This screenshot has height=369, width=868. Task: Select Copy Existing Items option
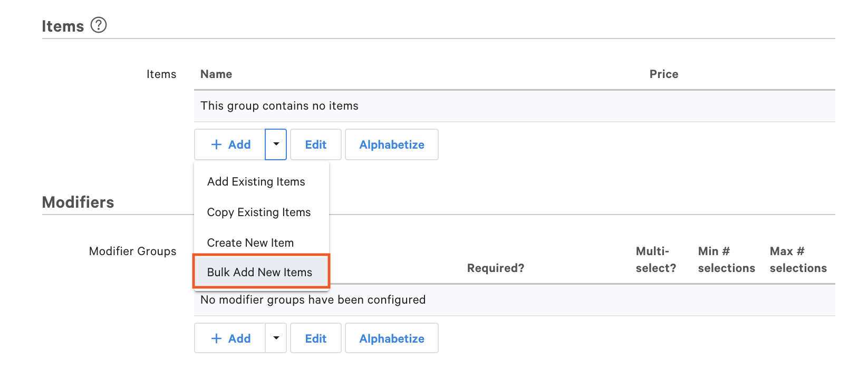[x=258, y=212]
